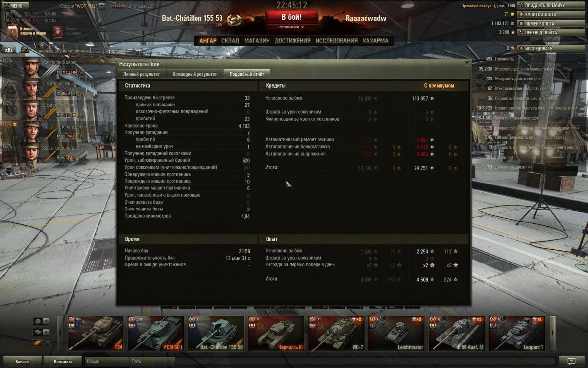Image resolution: width=588 pixels, height=368 pixels.
Task: Click the premium-only filter stripe icon
Action: click(x=37, y=342)
